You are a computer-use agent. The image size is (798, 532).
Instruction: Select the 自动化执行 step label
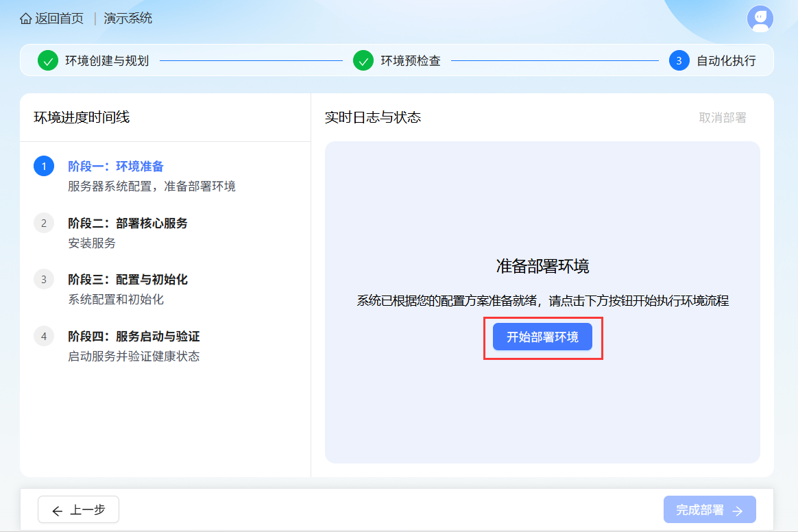click(x=726, y=61)
